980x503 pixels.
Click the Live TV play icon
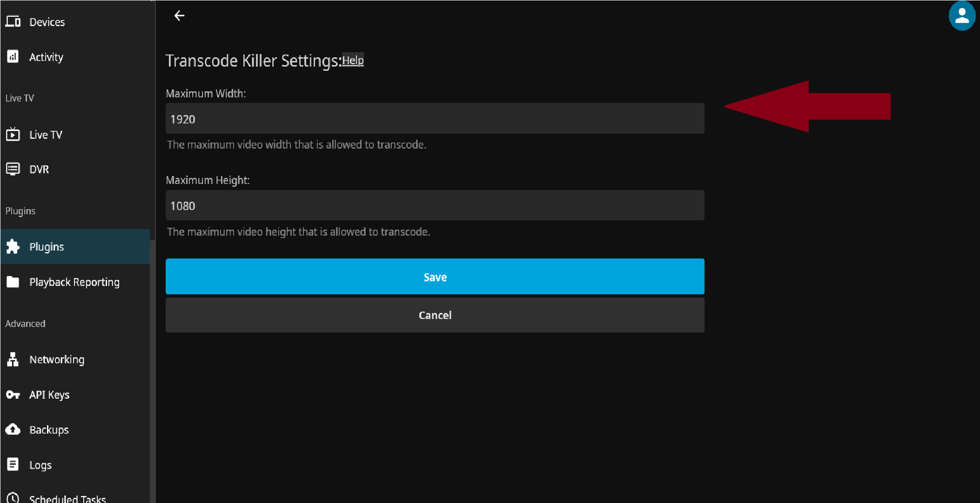click(x=13, y=134)
